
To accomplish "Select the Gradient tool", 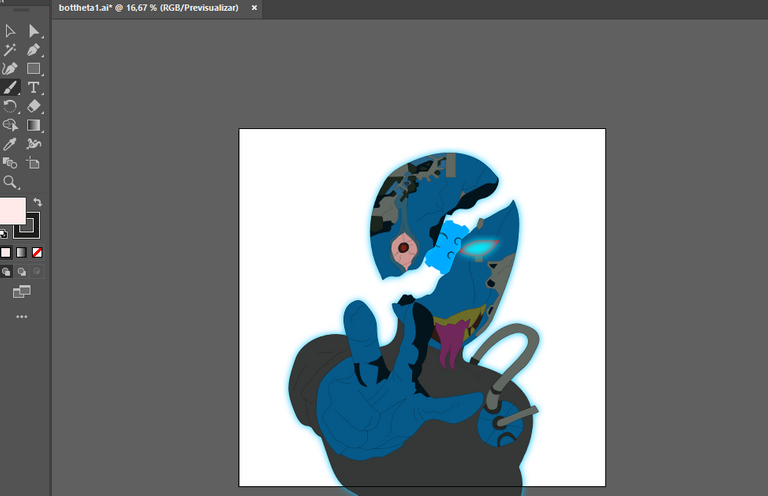I will (33, 125).
